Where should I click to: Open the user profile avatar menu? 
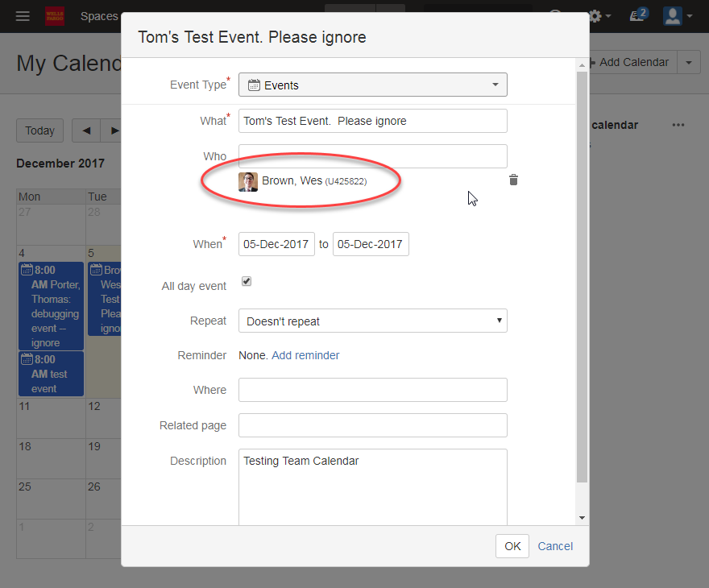coord(678,16)
